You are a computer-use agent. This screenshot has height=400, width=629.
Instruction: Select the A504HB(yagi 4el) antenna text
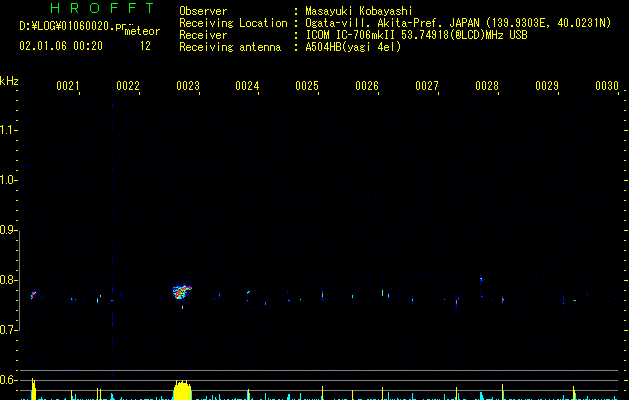[353, 47]
